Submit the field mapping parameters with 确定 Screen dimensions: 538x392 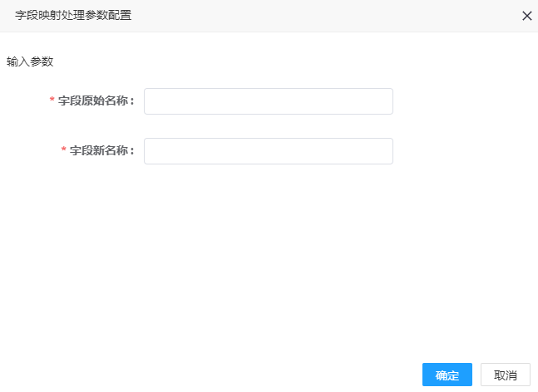447,375
